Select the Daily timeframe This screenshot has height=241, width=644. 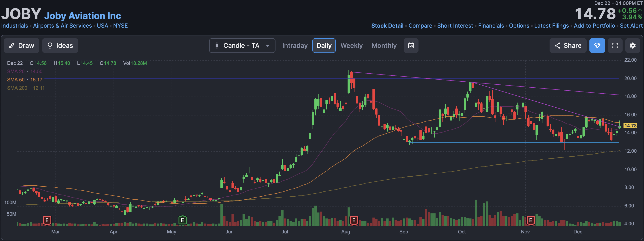324,45
